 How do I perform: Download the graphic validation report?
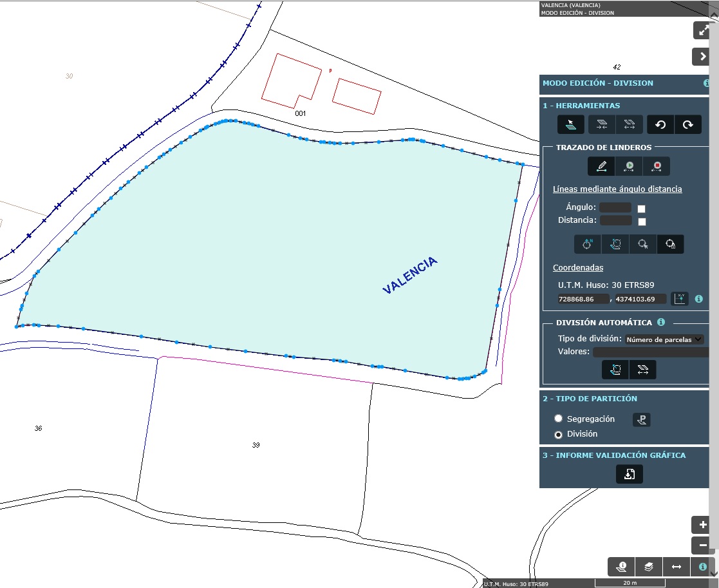point(629,474)
